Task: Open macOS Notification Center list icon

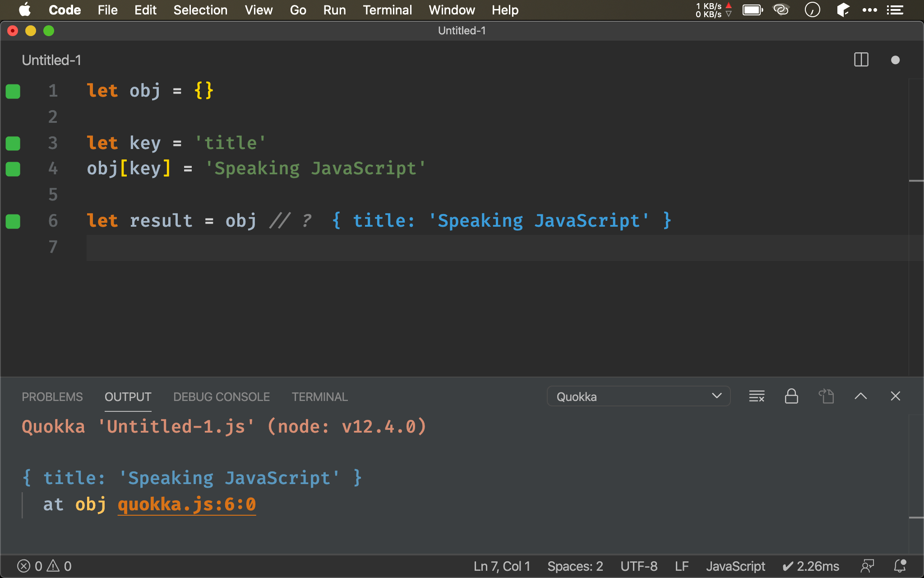Action: click(895, 10)
